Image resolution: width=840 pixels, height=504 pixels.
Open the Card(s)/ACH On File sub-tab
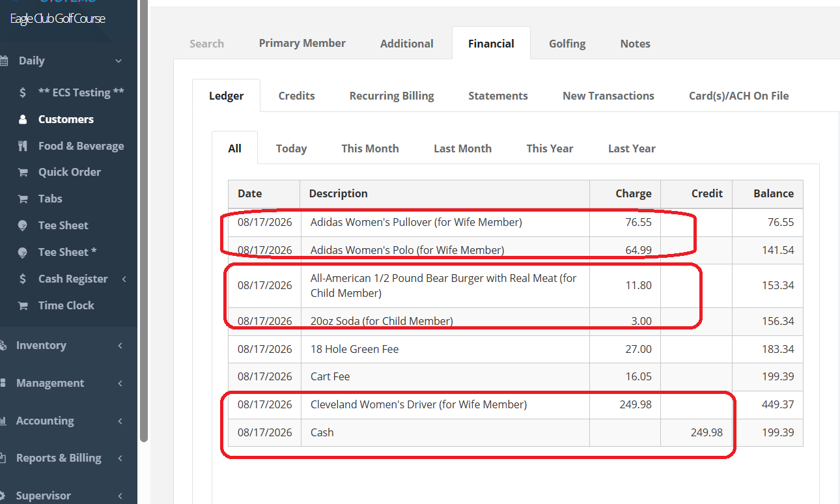click(x=738, y=96)
